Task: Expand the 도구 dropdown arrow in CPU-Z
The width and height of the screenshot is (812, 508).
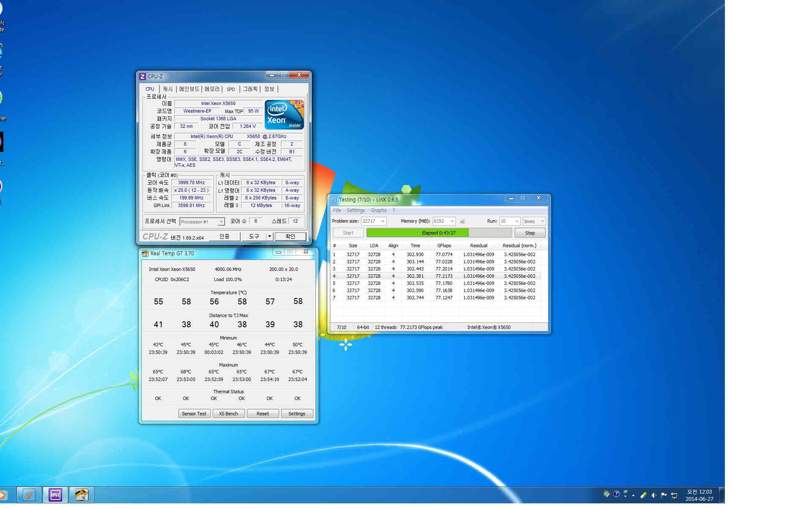Action: [x=269, y=237]
